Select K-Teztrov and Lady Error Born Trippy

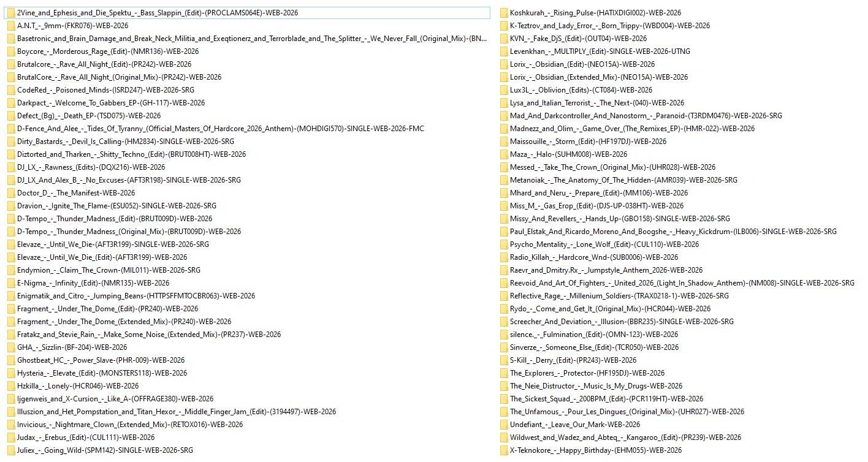(x=610, y=26)
